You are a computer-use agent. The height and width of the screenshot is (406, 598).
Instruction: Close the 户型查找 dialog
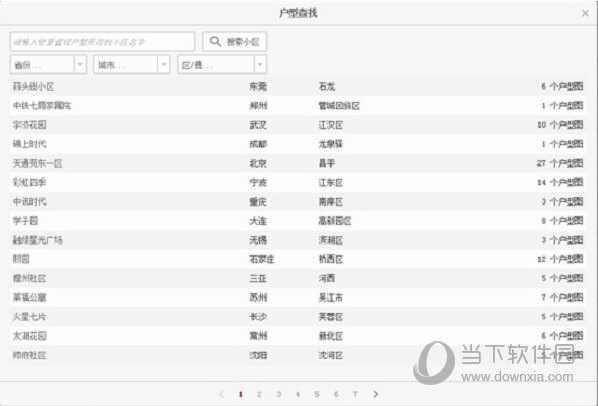point(585,13)
